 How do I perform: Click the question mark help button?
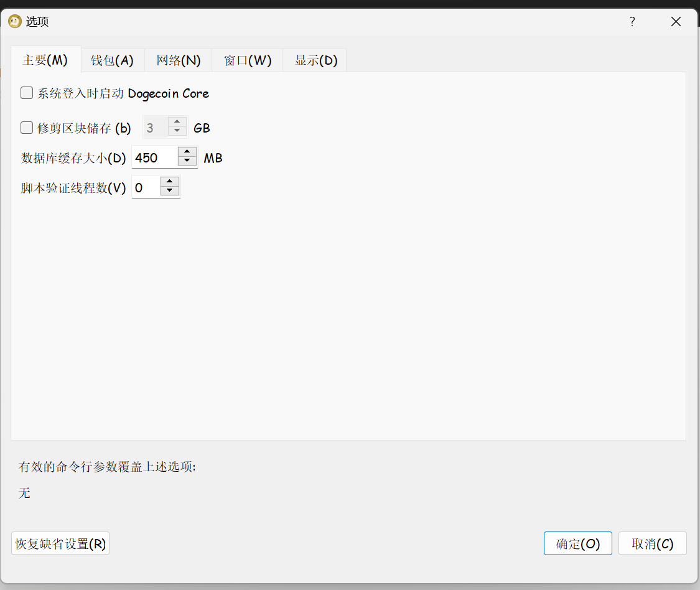(632, 22)
